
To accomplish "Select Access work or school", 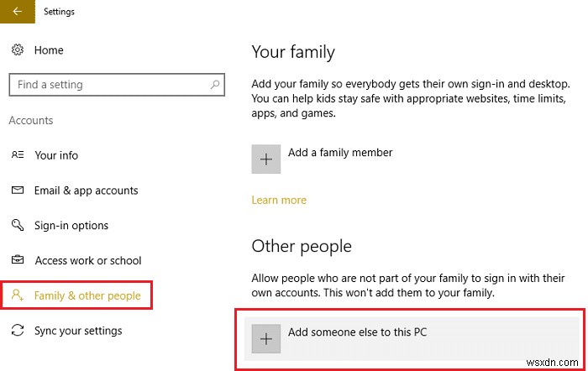I will [88, 261].
